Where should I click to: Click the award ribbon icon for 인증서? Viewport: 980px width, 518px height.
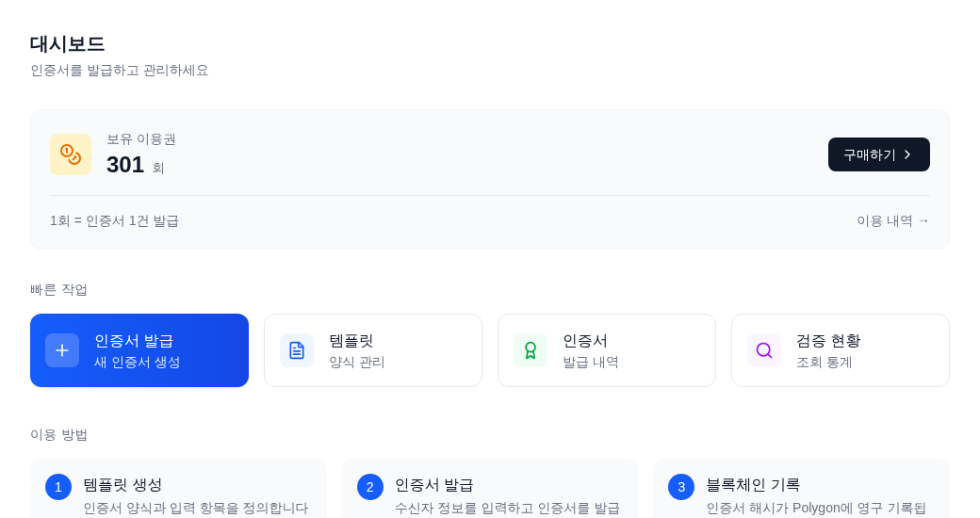coord(531,350)
